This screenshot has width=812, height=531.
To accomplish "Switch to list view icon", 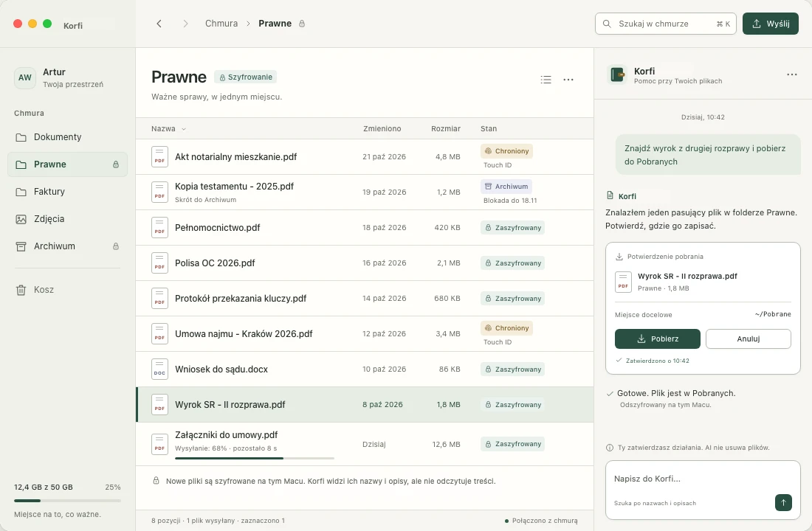I will click(x=546, y=80).
